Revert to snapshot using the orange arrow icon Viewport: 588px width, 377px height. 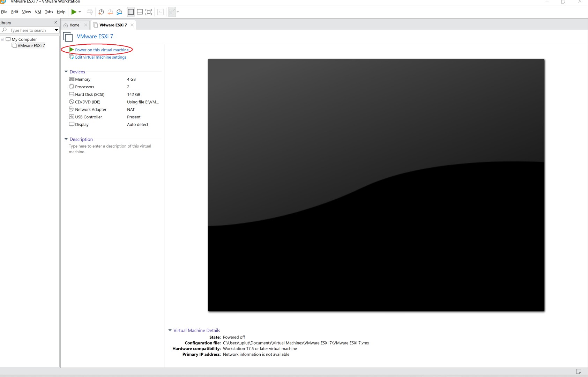point(110,12)
